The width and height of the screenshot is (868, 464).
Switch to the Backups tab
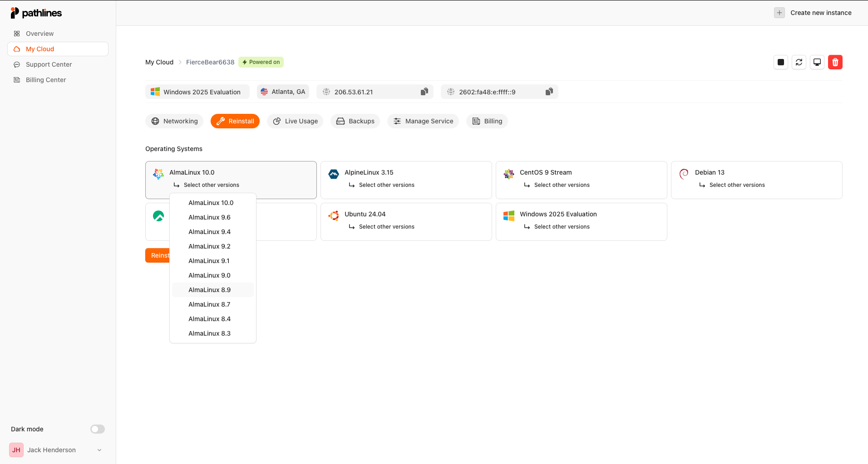click(355, 121)
